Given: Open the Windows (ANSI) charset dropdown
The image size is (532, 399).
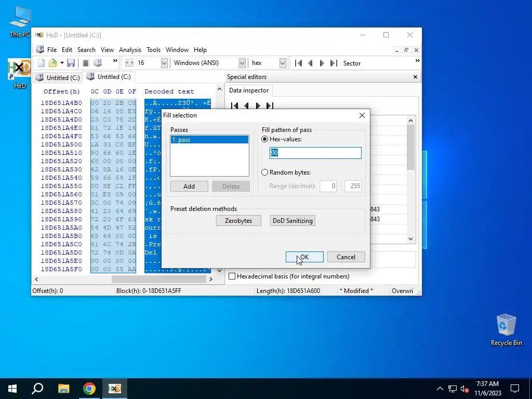Looking at the screenshot, I should click(242, 63).
